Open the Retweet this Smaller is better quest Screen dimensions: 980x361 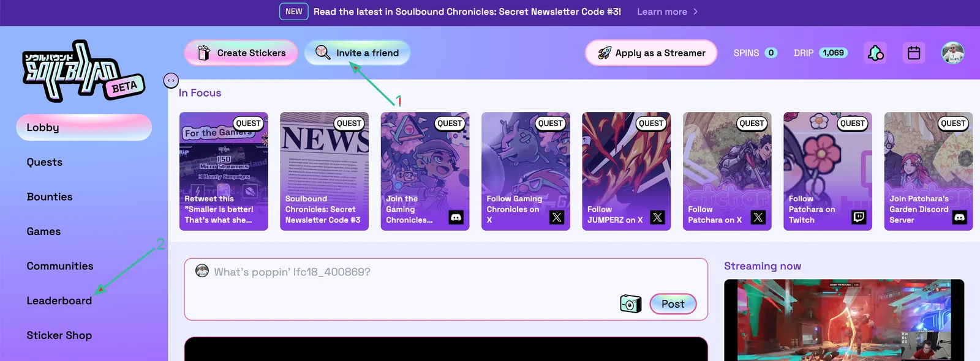click(x=224, y=171)
